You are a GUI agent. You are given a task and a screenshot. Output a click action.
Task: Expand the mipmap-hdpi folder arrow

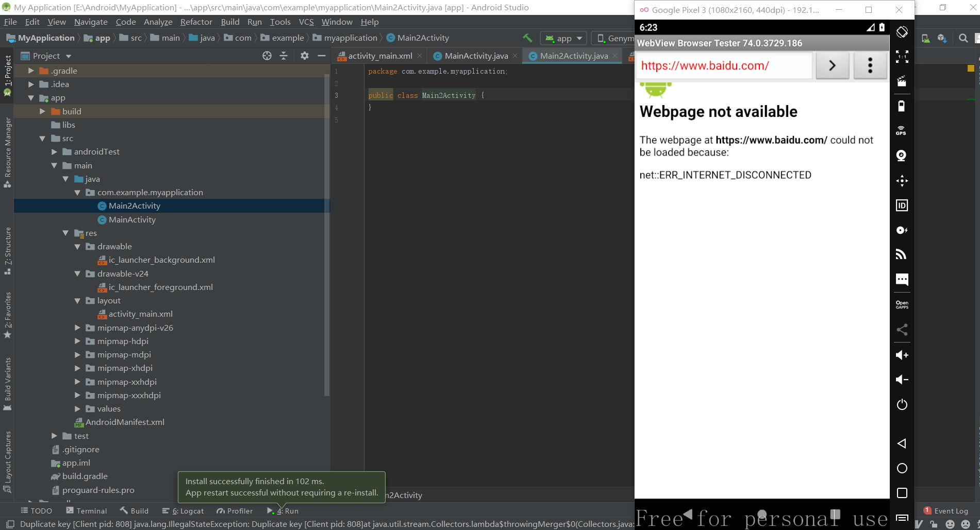(77, 341)
